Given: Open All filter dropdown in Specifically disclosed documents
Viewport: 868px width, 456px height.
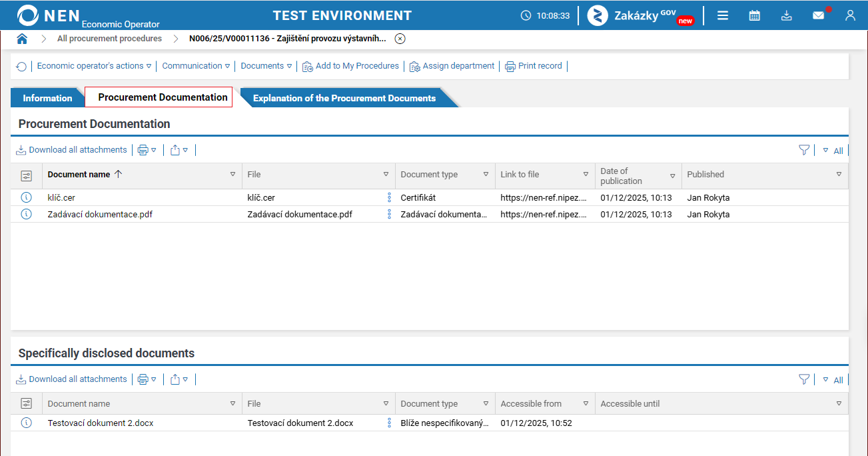Looking at the screenshot, I should point(833,380).
